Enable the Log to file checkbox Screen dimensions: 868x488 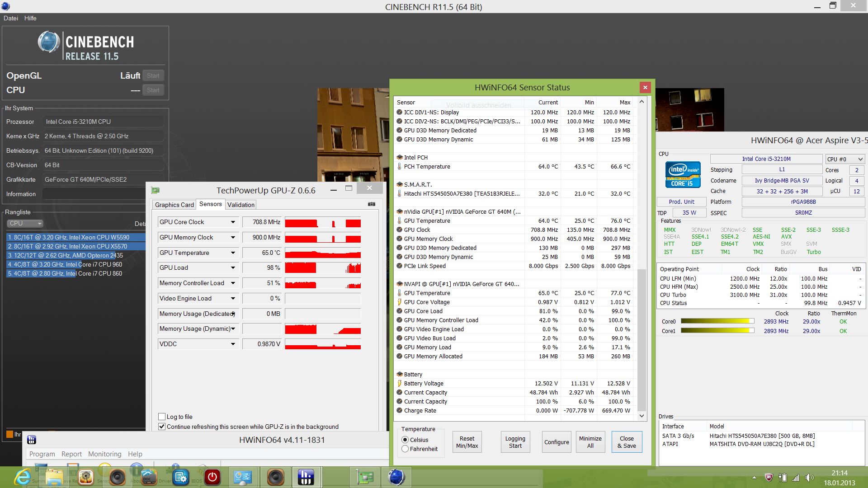pyautogui.click(x=162, y=417)
